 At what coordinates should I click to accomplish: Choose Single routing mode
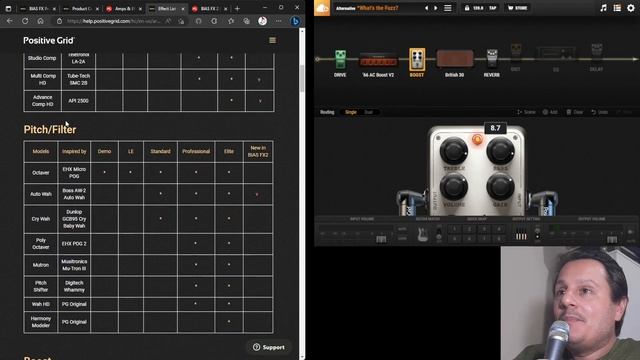click(x=351, y=112)
